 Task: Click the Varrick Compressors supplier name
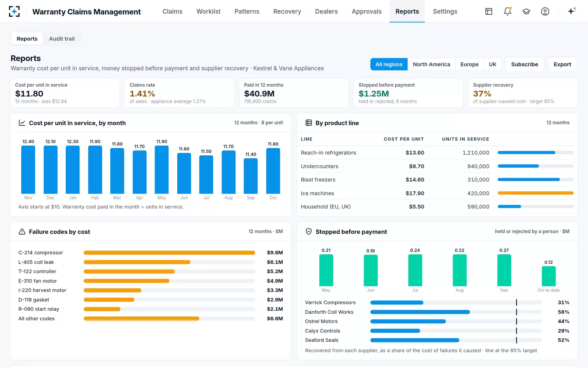click(x=330, y=303)
